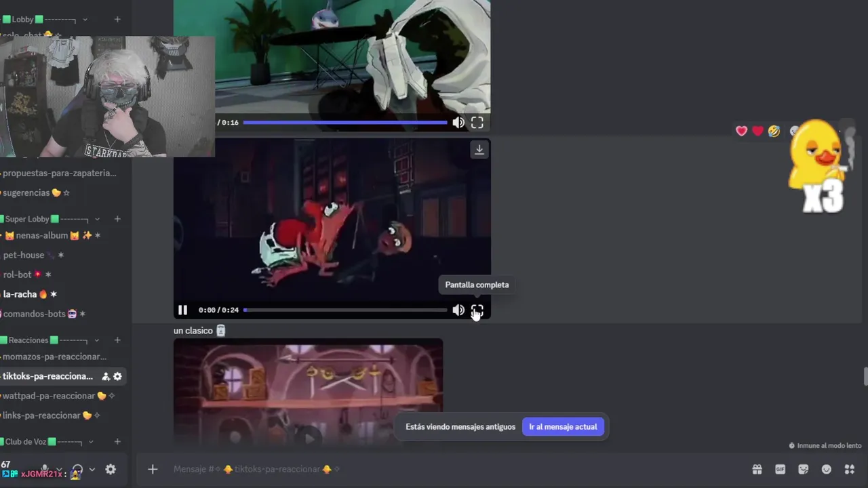Viewport: 868px width, 488px height.
Task: Seek on the 0:24 video progress bar
Action: coord(345,310)
